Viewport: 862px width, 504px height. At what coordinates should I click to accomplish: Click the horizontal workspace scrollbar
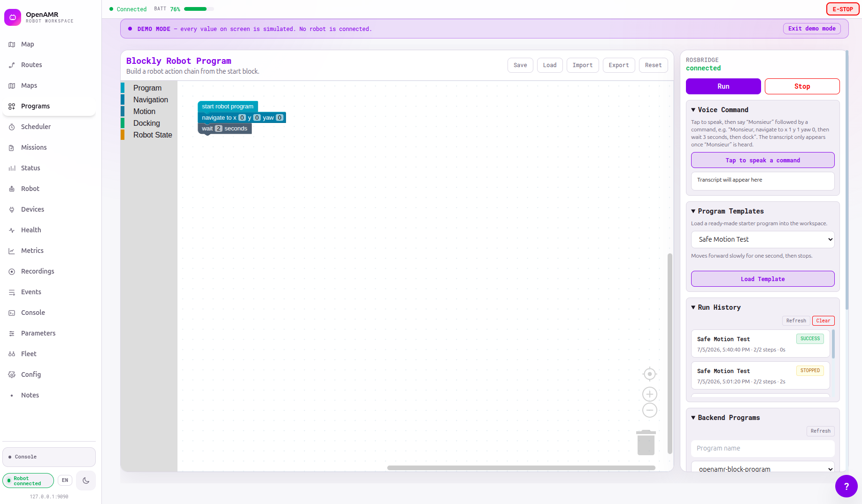tap(521, 468)
